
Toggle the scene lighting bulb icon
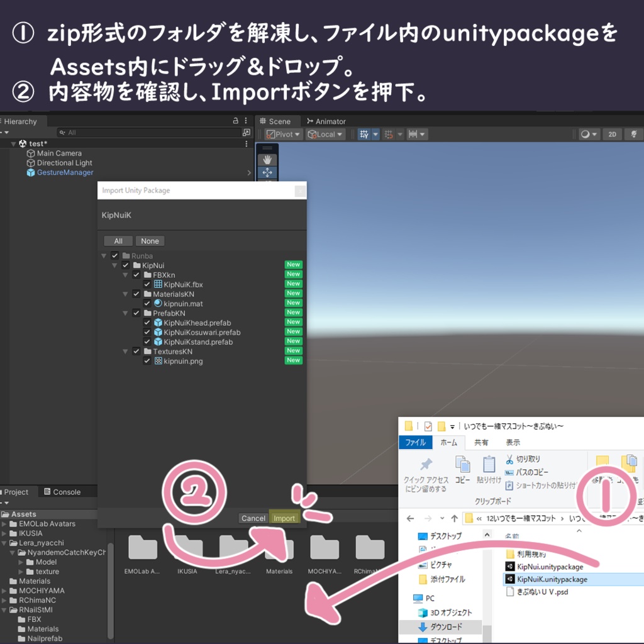[633, 134]
